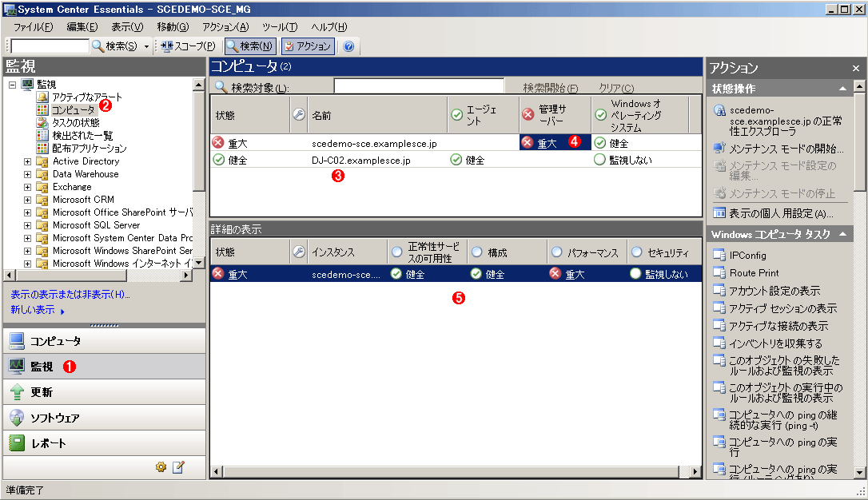
Task: Click the toolbar search input field
Action: click(x=50, y=46)
